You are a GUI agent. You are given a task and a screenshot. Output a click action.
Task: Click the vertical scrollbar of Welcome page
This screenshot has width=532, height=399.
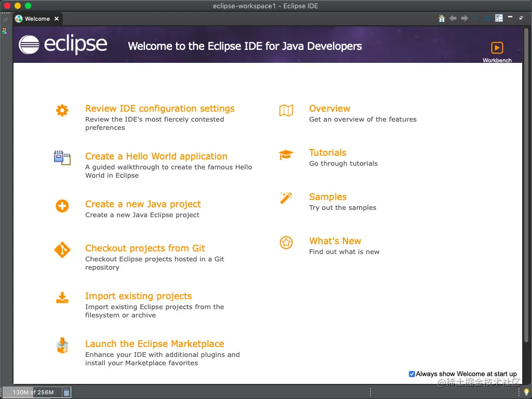click(526, 185)
